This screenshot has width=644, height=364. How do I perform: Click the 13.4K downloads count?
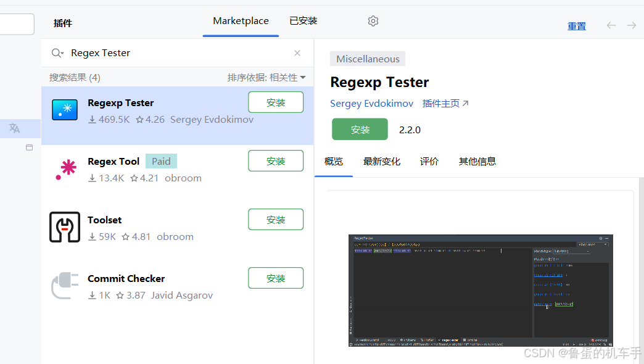106,178
